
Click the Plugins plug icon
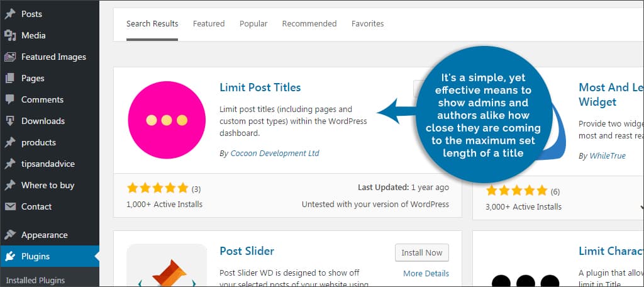pyautogui.click(x=10, y=256)
